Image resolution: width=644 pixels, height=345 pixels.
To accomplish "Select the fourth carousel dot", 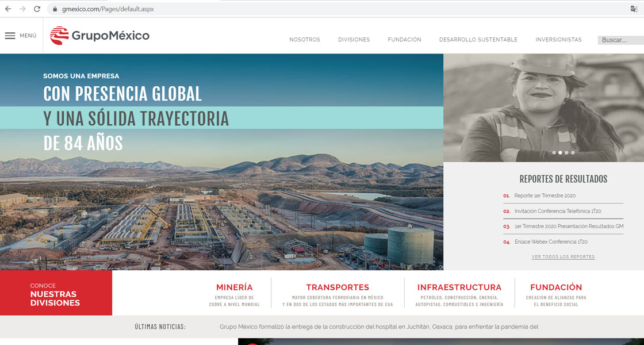I will click(x=573, y=153).
